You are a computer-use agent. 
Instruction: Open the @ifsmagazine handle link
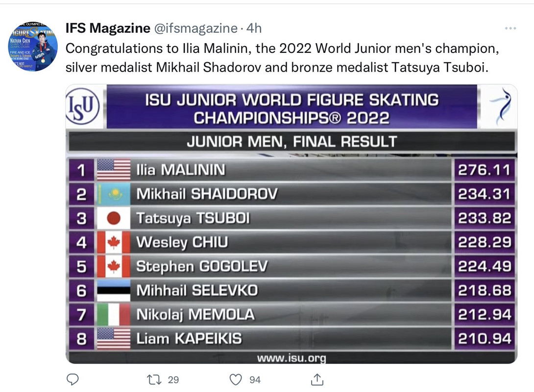pos(196,28)
